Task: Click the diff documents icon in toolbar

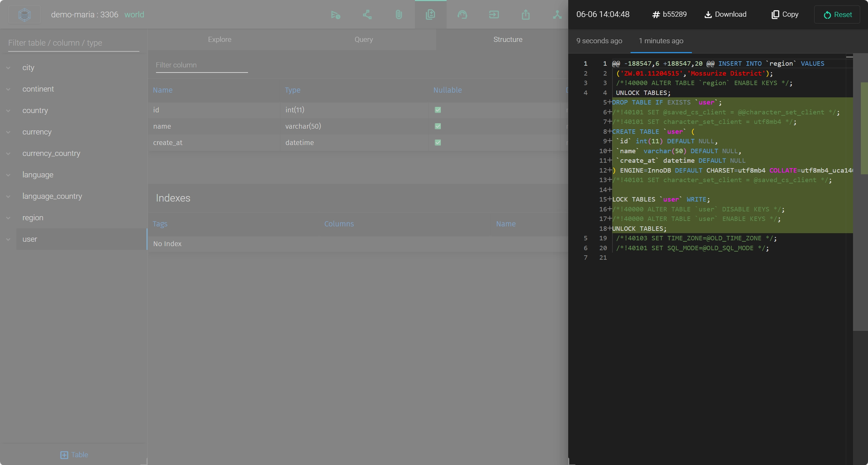Action: [x=430, y=15]
